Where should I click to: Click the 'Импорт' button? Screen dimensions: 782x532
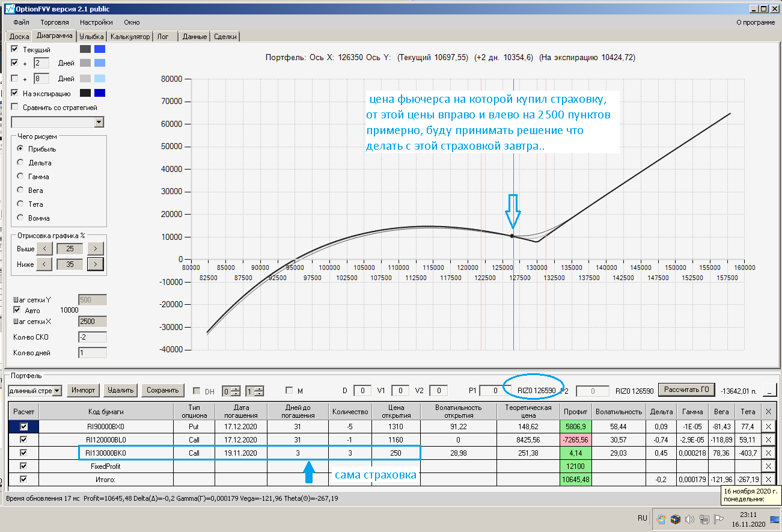[83, 390]
